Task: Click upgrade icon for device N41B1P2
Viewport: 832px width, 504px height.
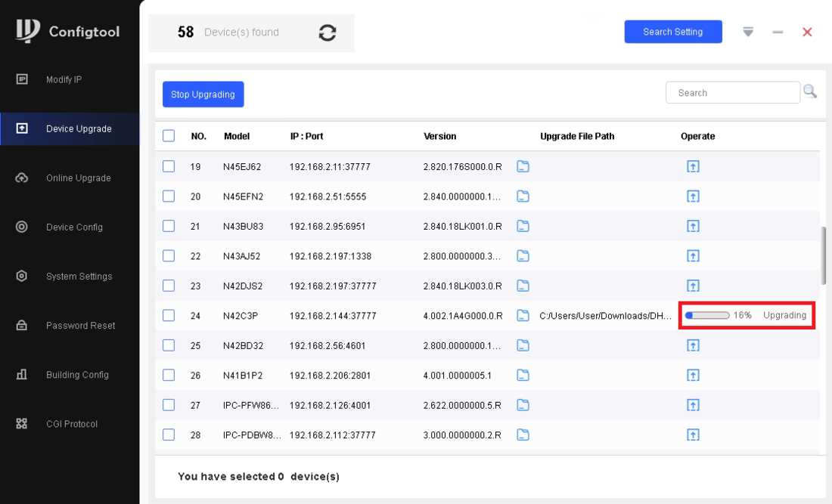Action: tap(693, 375)
